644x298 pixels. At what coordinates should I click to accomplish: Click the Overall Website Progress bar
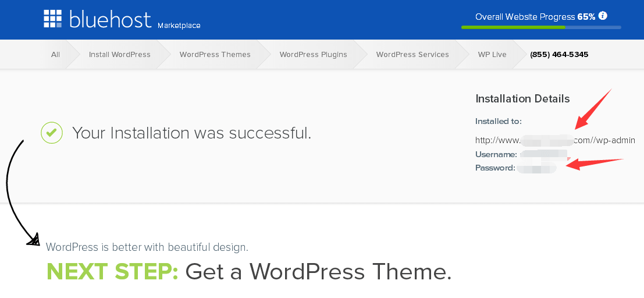[x=540, y=27]
